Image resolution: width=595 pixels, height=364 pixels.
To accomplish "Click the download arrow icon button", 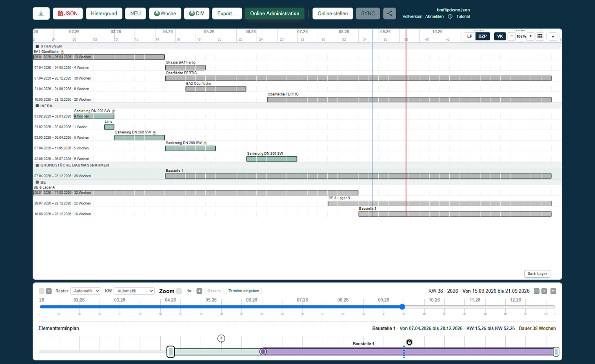I will click(41, 13).
